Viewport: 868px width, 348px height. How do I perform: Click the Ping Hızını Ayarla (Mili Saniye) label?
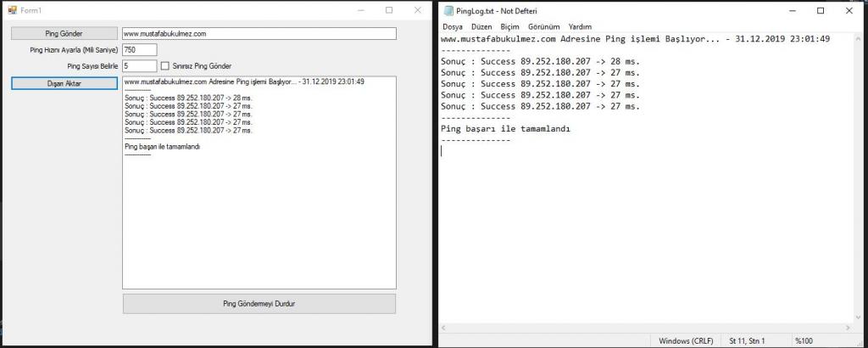click(x=75, y=50)
